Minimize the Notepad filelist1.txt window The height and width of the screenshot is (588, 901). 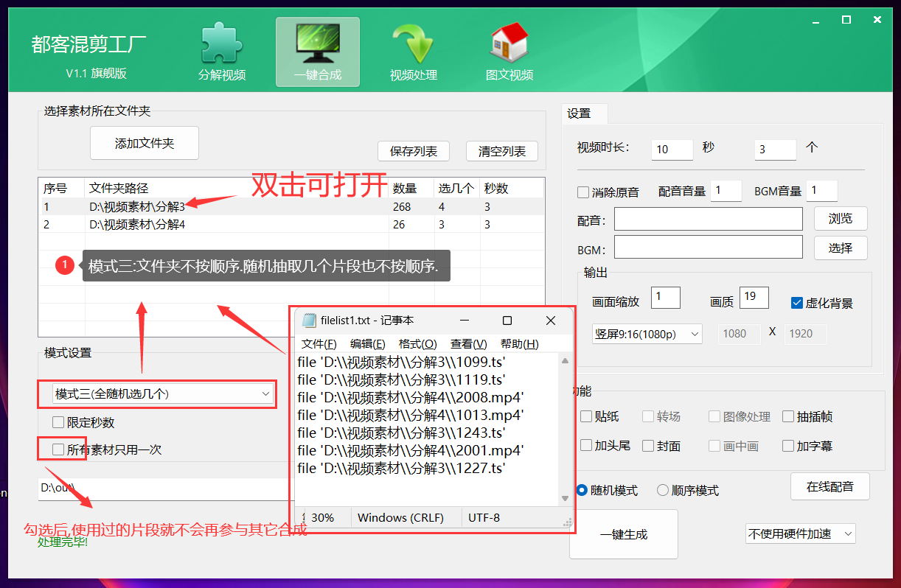pos(465,321)
